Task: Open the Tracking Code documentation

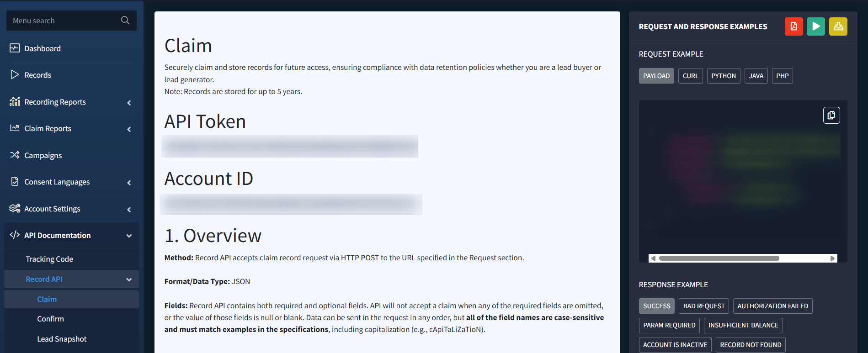Action: 49,259
